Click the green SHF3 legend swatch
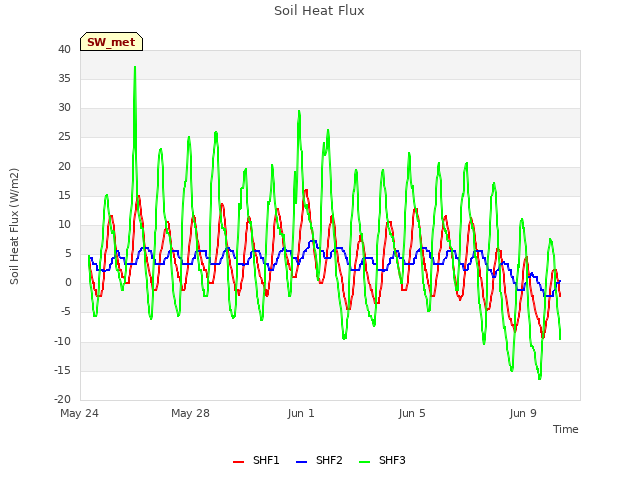The height and width of the screenshot is (480, 640). pyautogui.click(x=364, y=462)
